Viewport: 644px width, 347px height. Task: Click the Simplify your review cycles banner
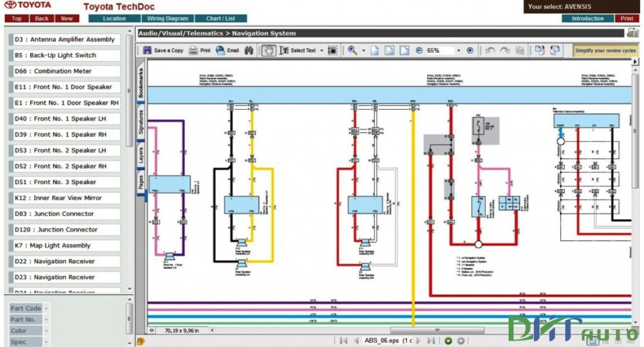pos(606,50)
